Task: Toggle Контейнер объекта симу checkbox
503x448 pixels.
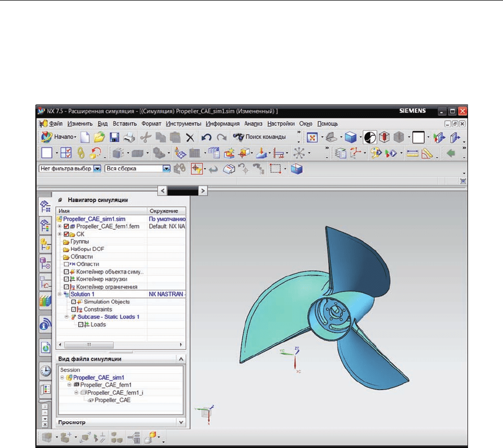Action: 66,272
